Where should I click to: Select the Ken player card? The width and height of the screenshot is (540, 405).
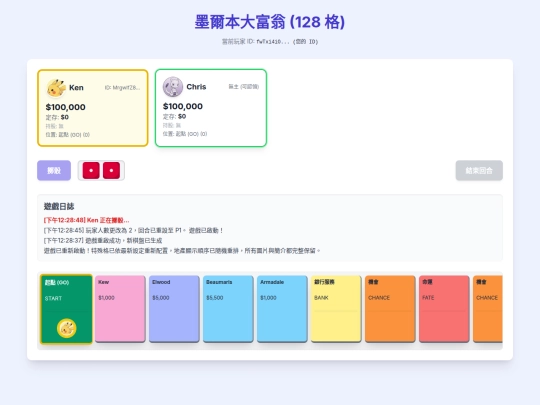[x=93, y=108]
